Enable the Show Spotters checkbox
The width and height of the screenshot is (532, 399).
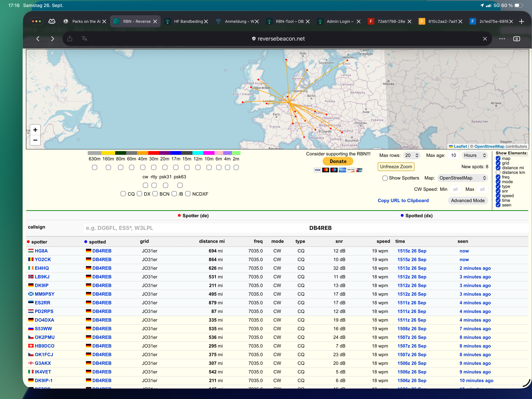point(385,178)
